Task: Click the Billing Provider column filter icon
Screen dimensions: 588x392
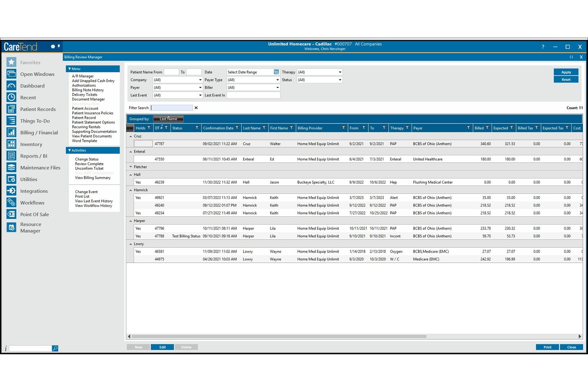Action: 343,128
